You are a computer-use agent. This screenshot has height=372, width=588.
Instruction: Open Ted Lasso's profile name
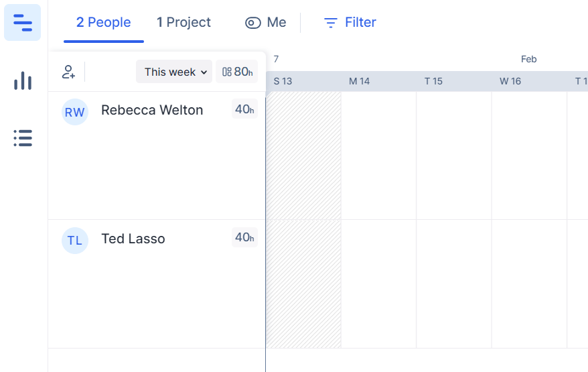[133, 239]
